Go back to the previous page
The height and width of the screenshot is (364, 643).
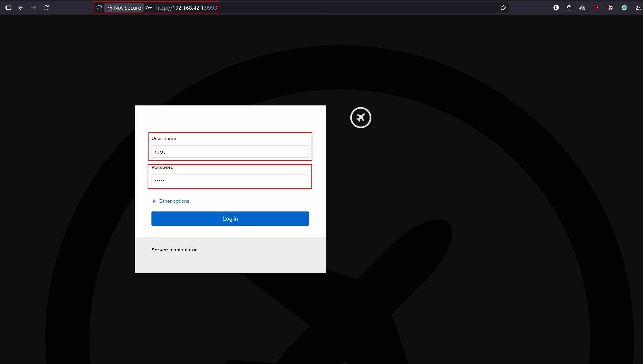point(21,8)
